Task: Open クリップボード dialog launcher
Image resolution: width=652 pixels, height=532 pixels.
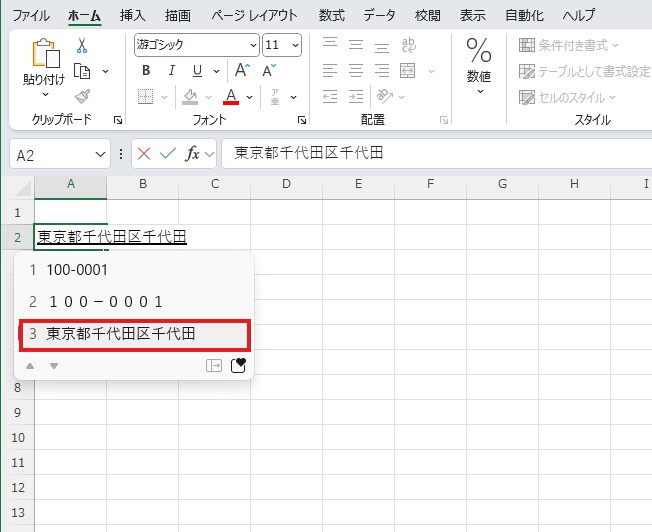Action: [x=118, y=120]
